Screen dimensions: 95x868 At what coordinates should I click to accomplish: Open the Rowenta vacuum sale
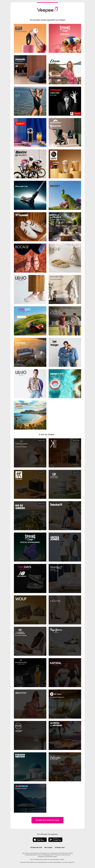(x=30, y=195)
